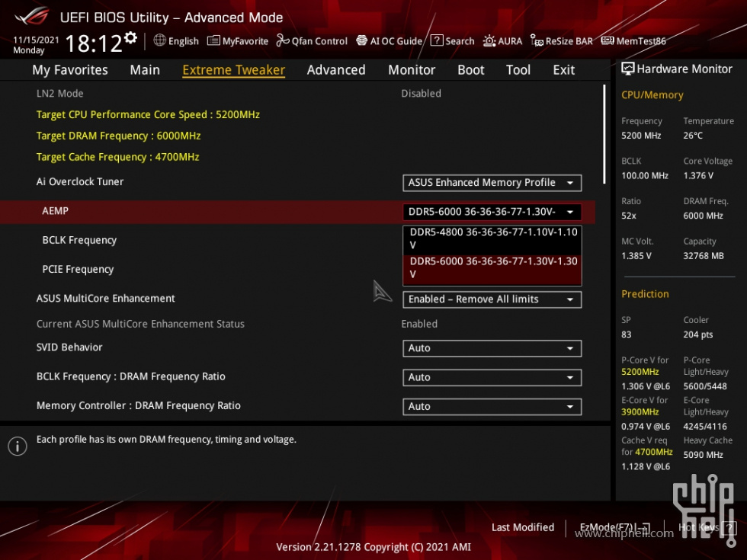Click the settings list scrollbar
The image size is (747, 560).
pos(604,134)
